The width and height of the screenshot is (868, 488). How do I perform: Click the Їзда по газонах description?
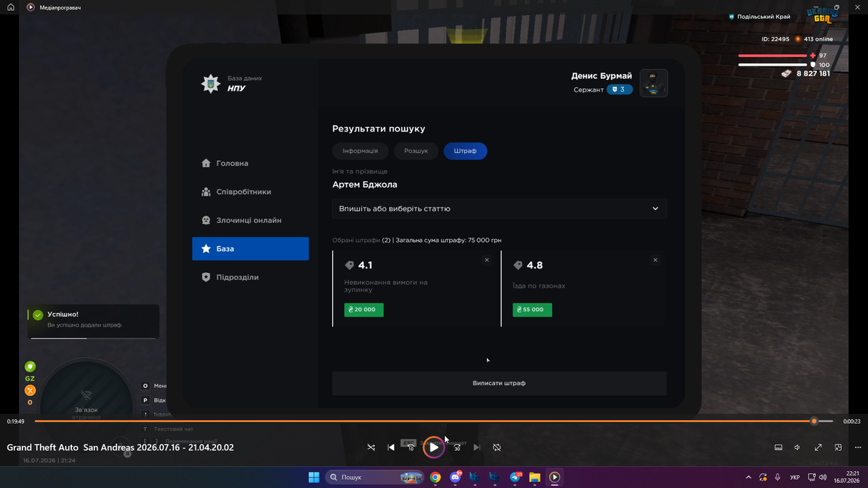(539, 286)
